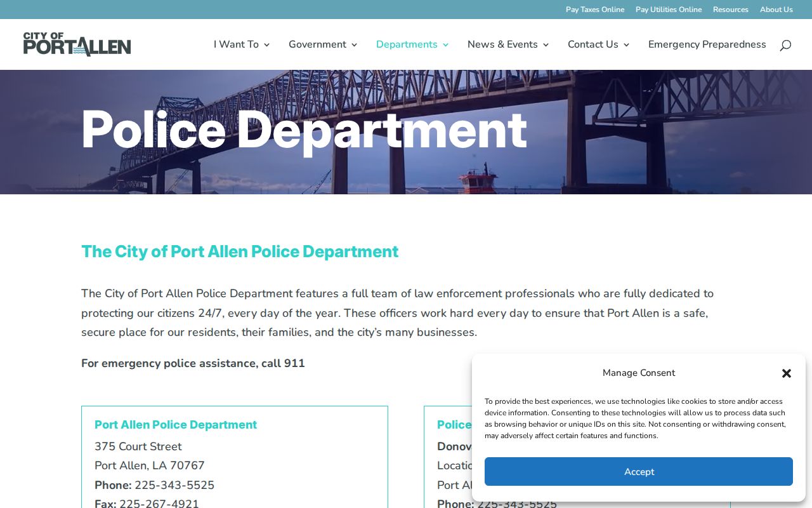Click the address 375 Court Street
Viewport: 812px width, 508px height.
pos(138,446)
